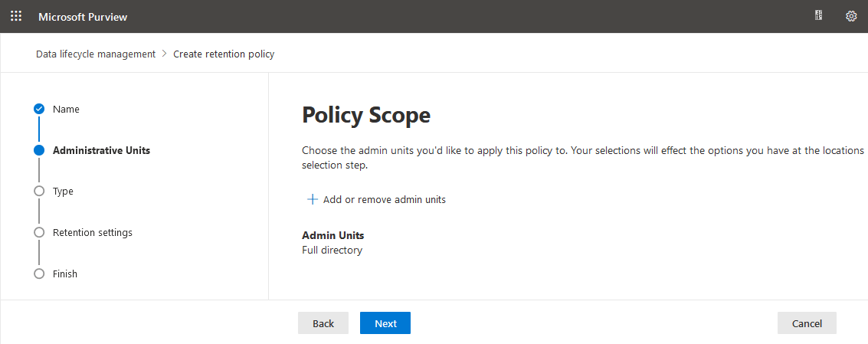868x344 pixels.
Task: Click the plus icon for admin units
Action: (313, 199)
